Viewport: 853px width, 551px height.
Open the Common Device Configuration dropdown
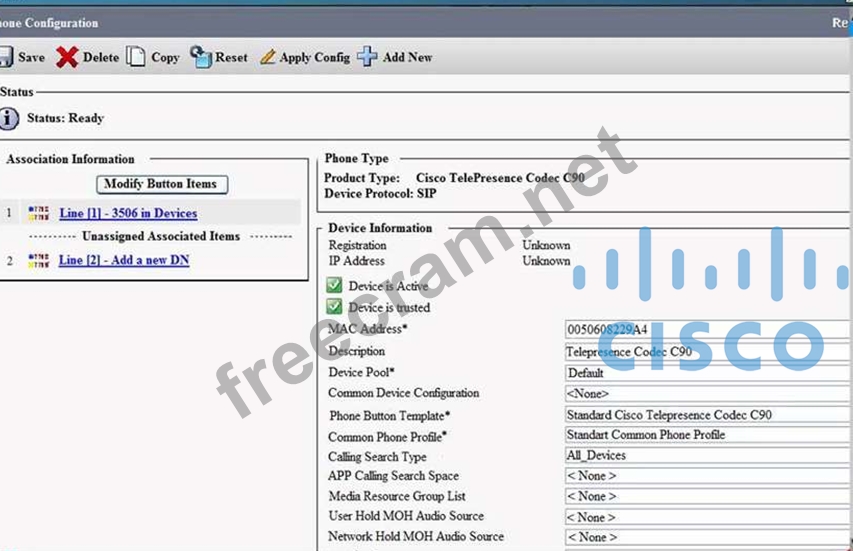click(x=707, y=393)
